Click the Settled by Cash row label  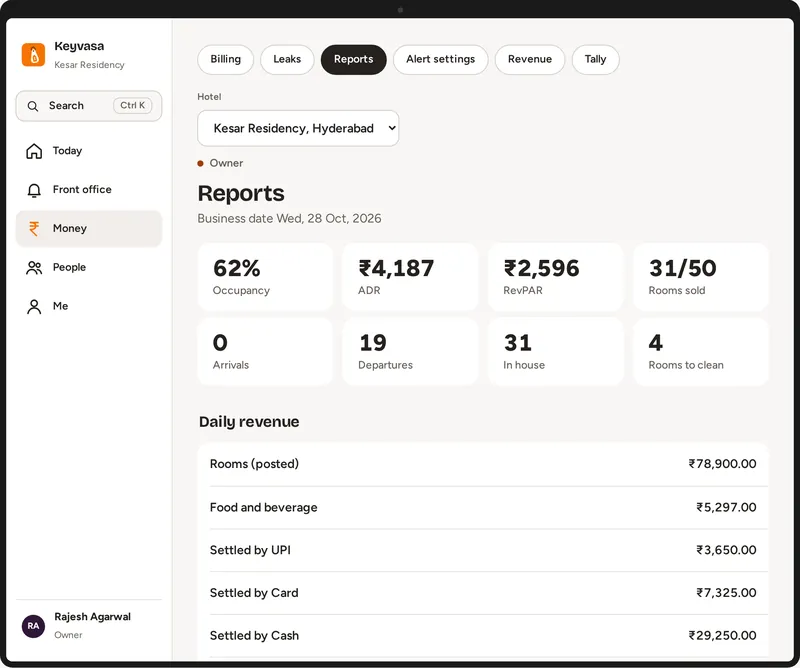coord(254,636)
